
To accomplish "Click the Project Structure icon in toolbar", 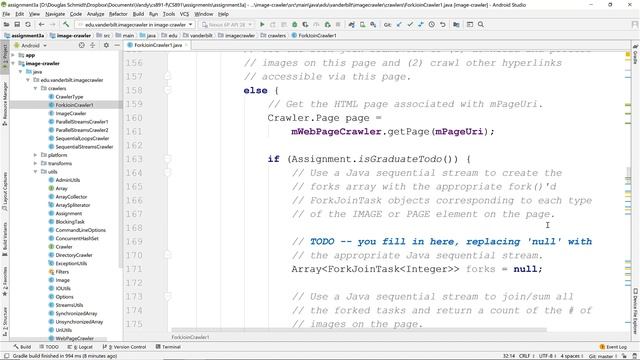I will pyautogui.click(x=456, y=24).
